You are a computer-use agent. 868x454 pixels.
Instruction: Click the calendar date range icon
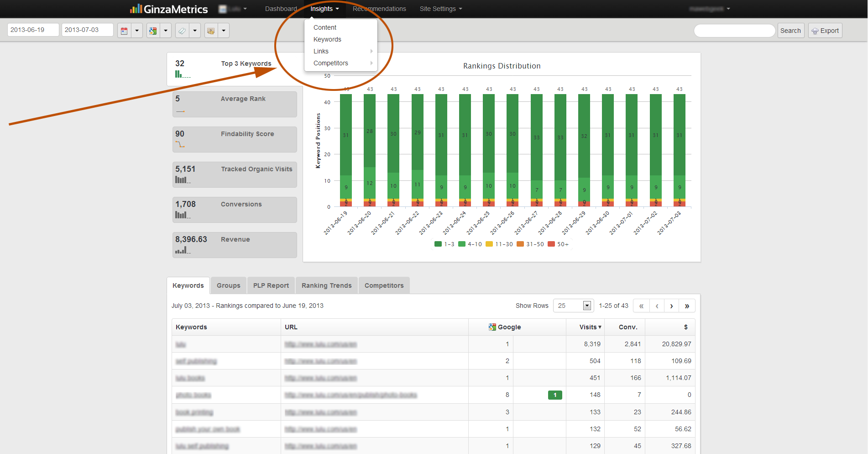tap(124, 31)
